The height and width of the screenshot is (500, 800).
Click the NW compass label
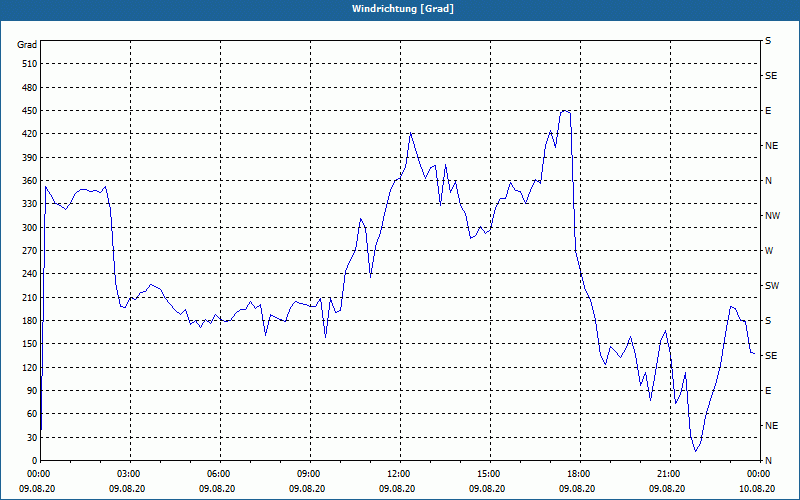pyautogui.click(x=772, y=216)
